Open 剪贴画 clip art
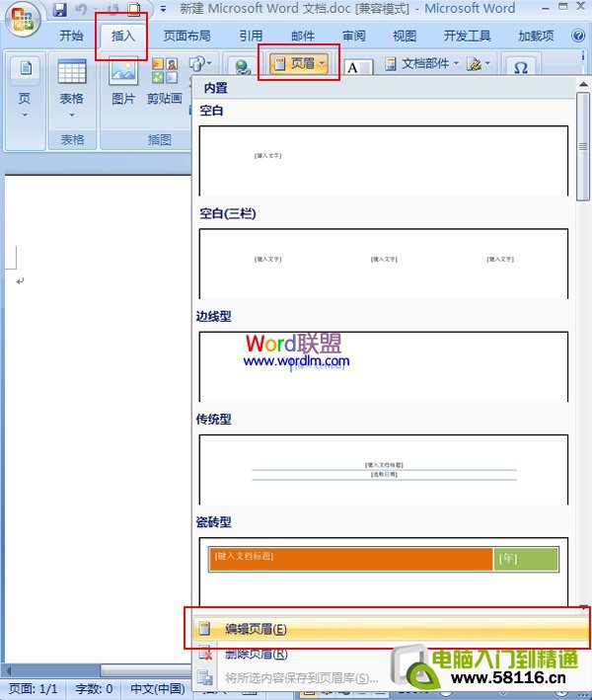The image size is (592, 700). tap(164, 82)
